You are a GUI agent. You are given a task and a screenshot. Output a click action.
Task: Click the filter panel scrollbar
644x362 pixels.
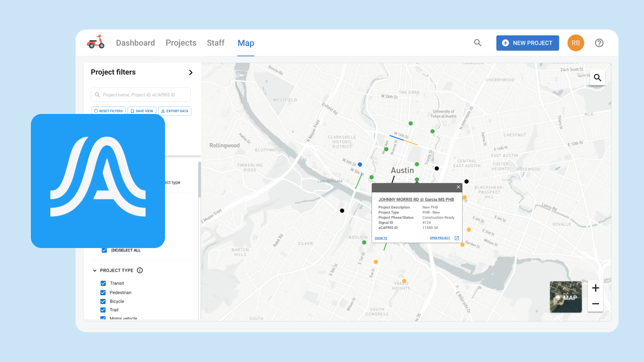pos(200,180)
